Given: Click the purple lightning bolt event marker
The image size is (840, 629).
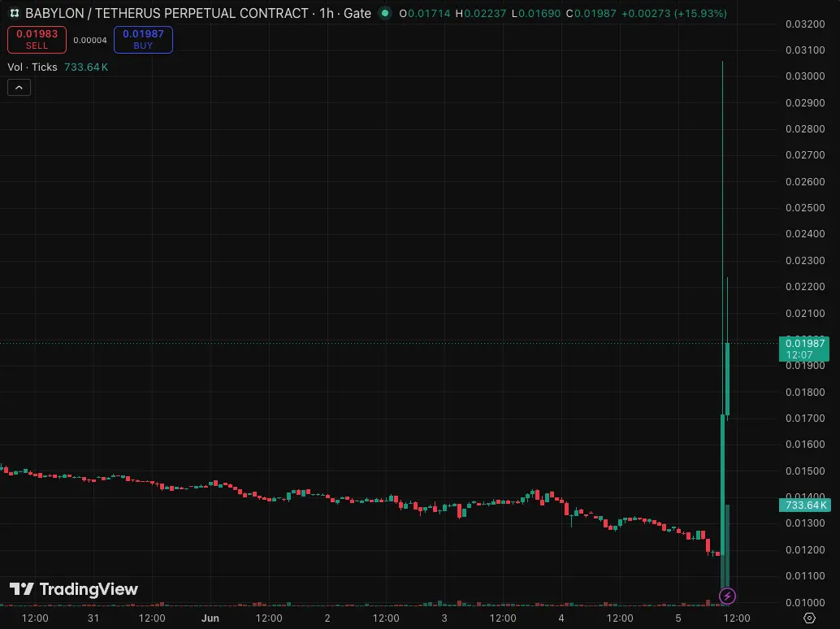Looking at the screenshot, I should pyautogui.click(x=727, y=595).
